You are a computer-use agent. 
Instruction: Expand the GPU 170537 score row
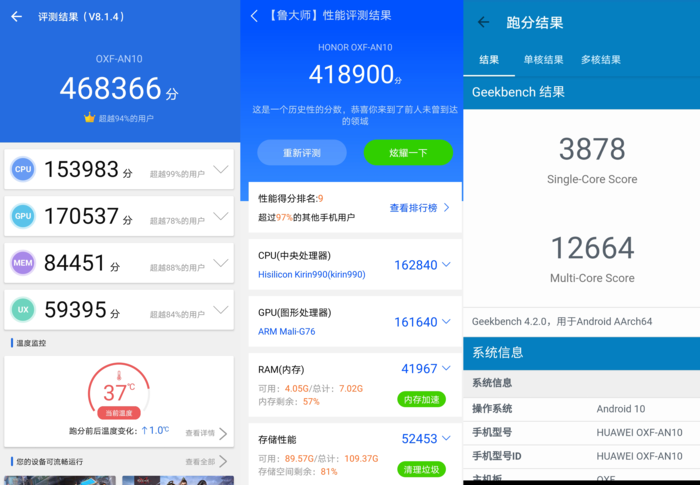point(221,216)
